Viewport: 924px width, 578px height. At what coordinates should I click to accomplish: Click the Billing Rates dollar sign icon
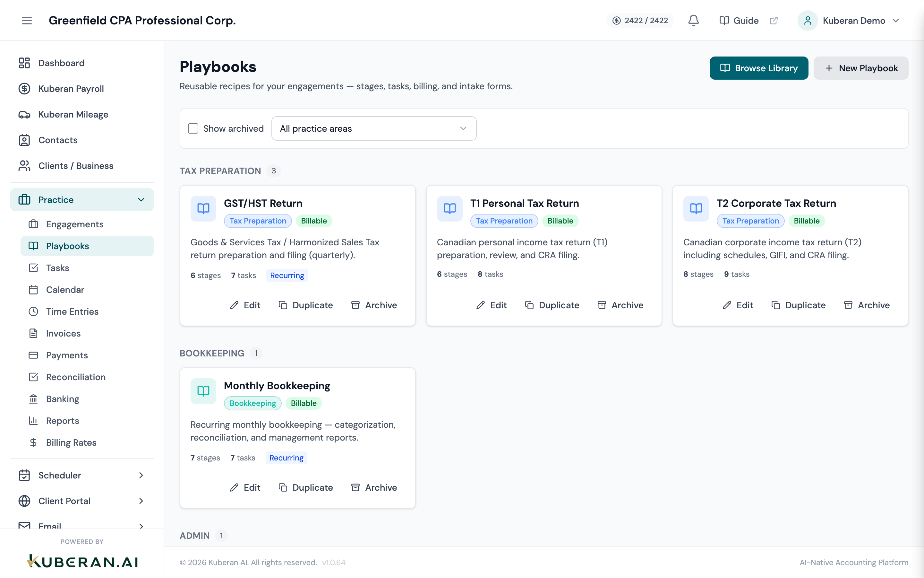34,442
